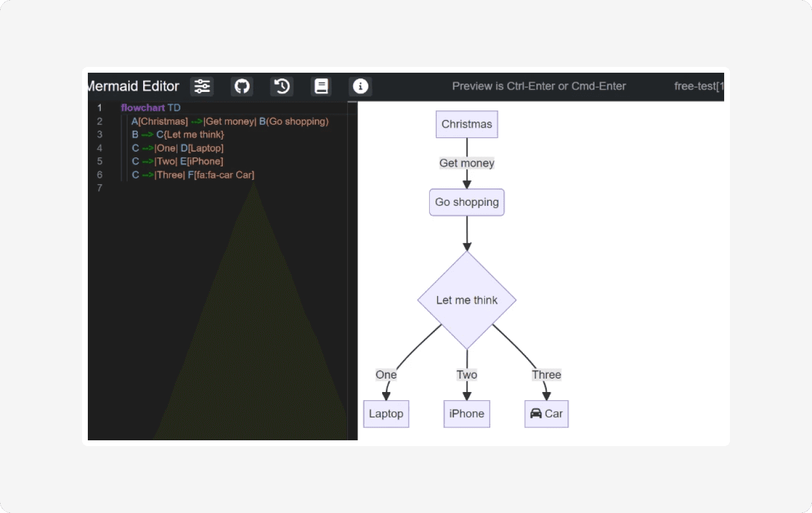812x513 pixels.
Task: Click the One edge label
Action: point(386,375)
